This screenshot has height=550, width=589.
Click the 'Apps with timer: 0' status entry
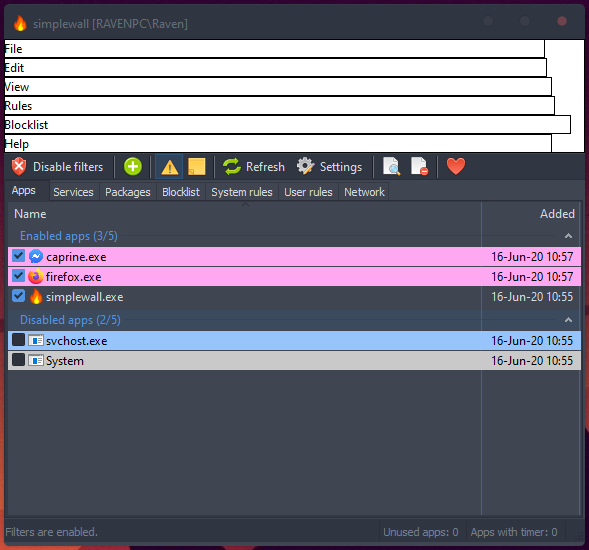pos(514,532)
